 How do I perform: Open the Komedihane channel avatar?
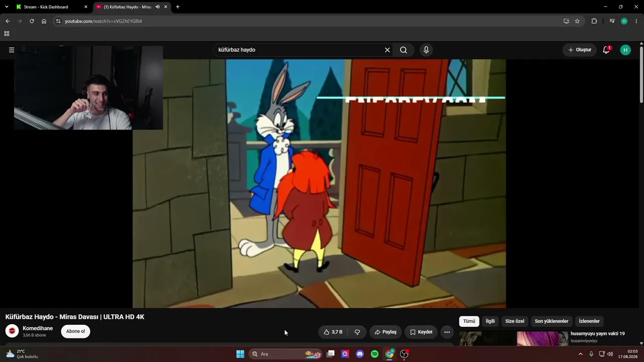click(x=12, y=331)
